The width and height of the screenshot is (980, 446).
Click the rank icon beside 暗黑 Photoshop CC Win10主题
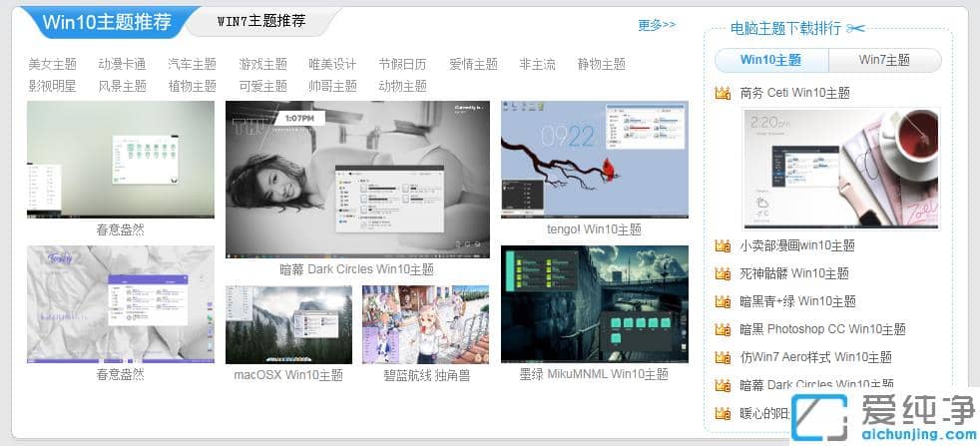724,329
